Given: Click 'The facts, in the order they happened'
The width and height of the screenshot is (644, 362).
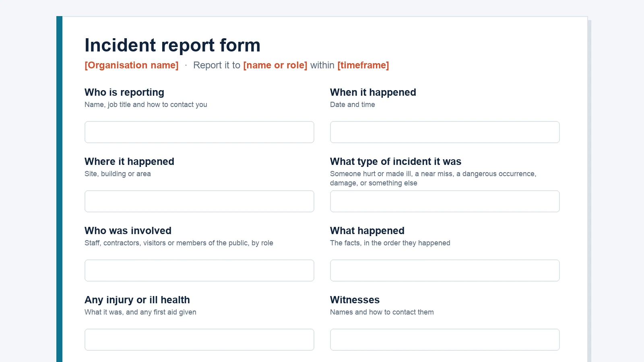Looking at the screenshot, I should click(x=390, y=243).
